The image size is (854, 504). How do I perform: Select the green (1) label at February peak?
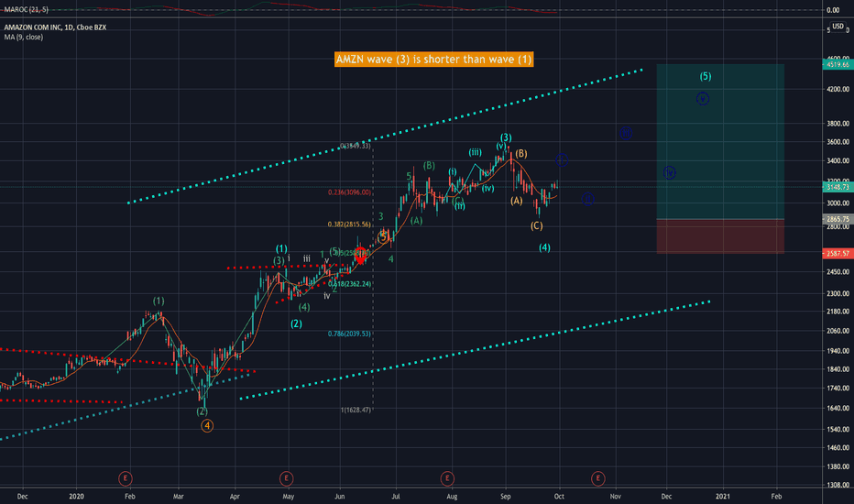point(159,301)
